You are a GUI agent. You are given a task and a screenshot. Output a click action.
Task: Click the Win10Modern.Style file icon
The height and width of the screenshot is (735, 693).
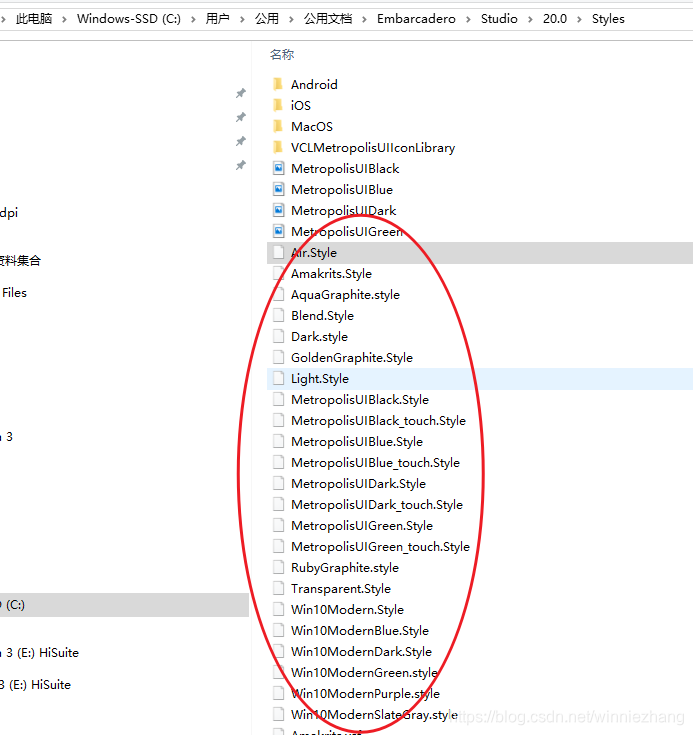279,609
